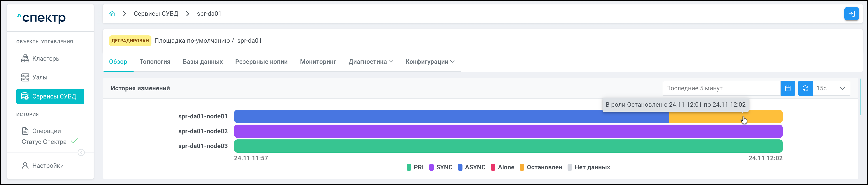Open the 15с refresh interval dropdown
The height and width of the screenshot is (185, 868).
coord(831,89)
